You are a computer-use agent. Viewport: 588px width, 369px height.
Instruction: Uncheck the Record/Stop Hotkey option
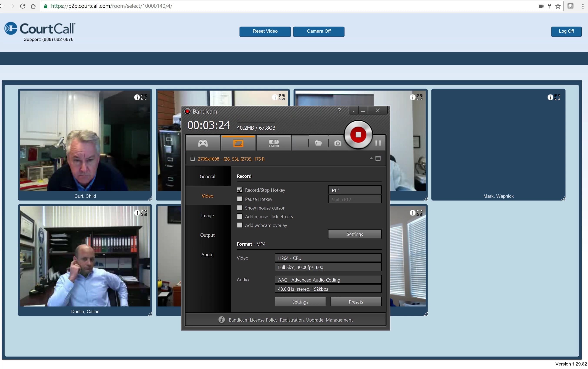pos(240,190)
